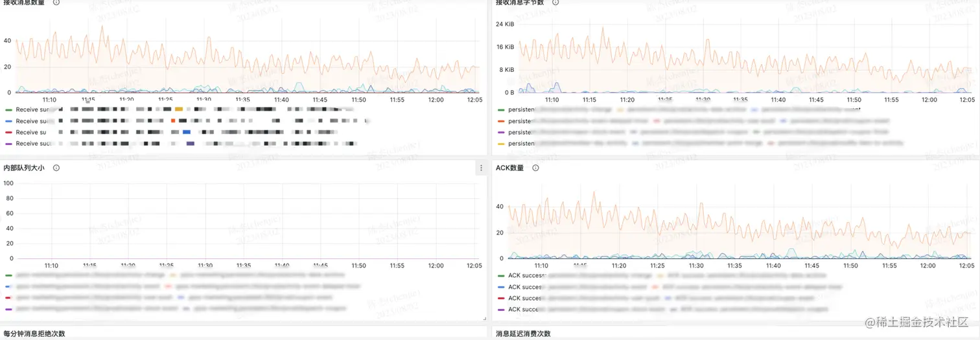Open the 接收消息数量 panel title menu
980x340 pixels.
[x=24, y=2]
